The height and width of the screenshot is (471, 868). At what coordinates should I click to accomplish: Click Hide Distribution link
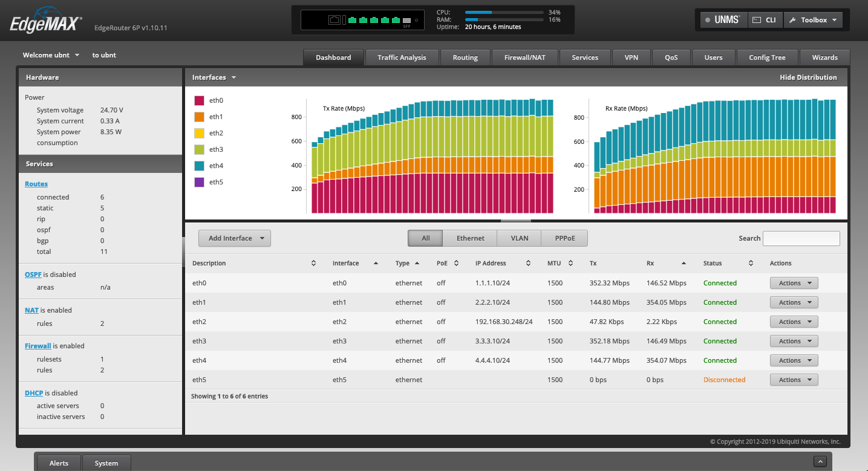tap(808, 77)
